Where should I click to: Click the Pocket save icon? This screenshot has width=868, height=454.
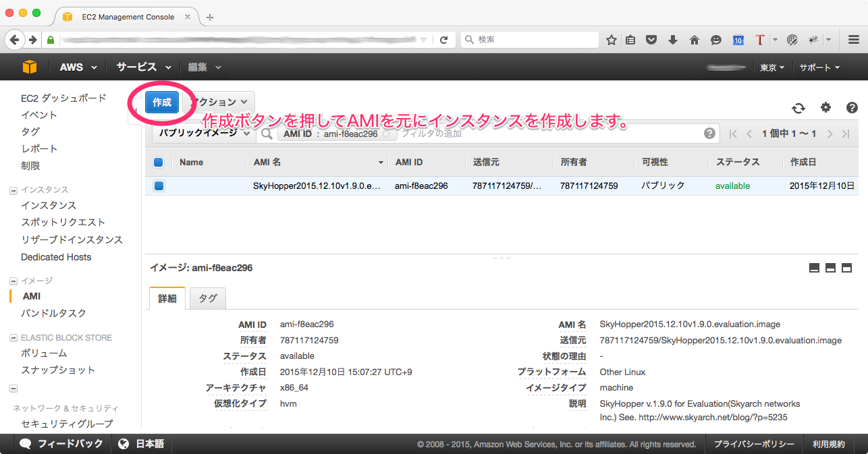click(x=651, y=40)
